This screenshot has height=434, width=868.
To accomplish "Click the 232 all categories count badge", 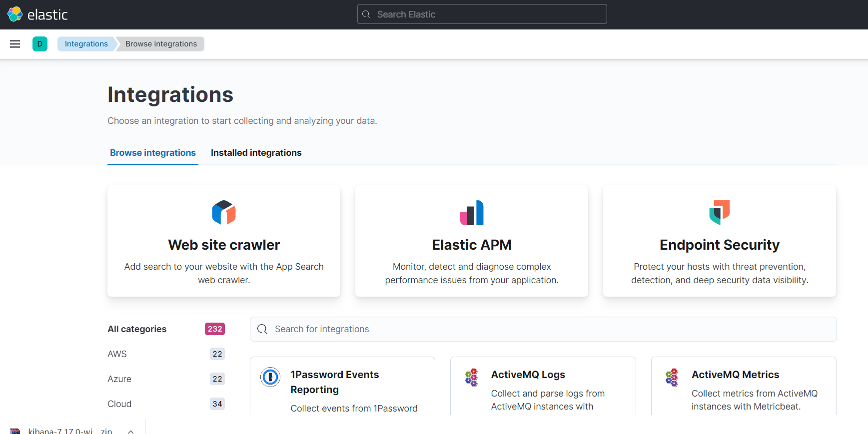I will [x=215, y=329].
